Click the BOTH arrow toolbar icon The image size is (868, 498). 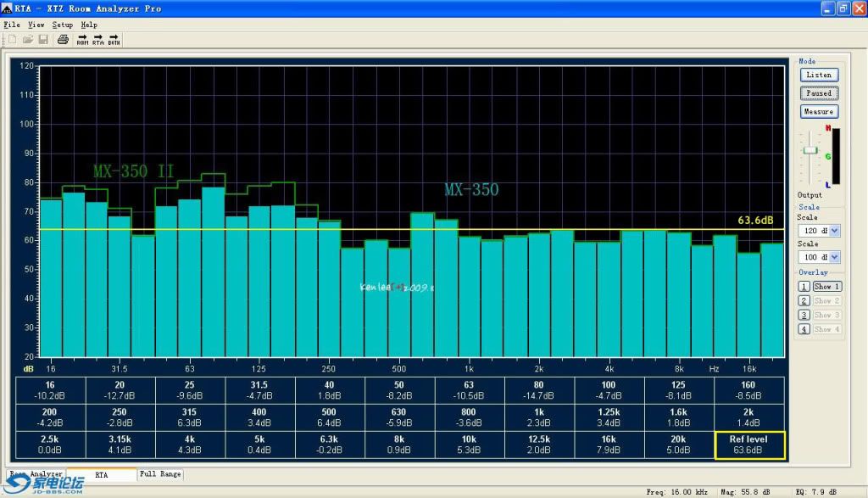click(x=114, y=40)
